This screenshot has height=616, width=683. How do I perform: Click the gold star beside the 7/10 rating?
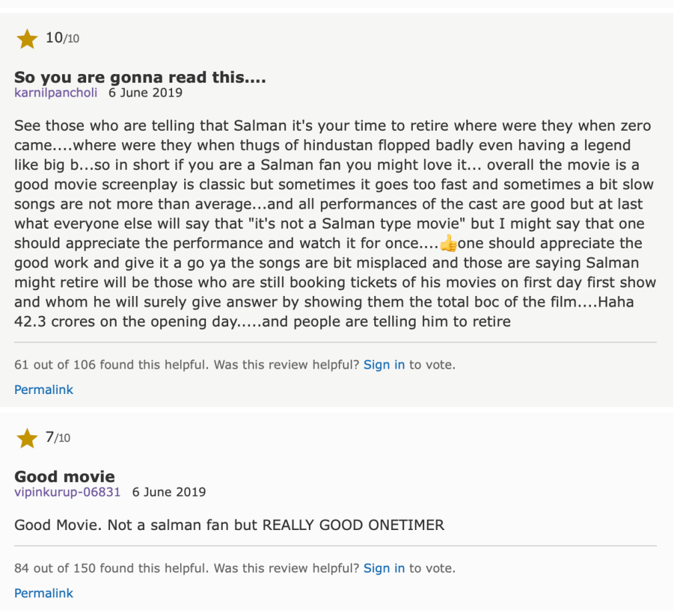[27, 439]
